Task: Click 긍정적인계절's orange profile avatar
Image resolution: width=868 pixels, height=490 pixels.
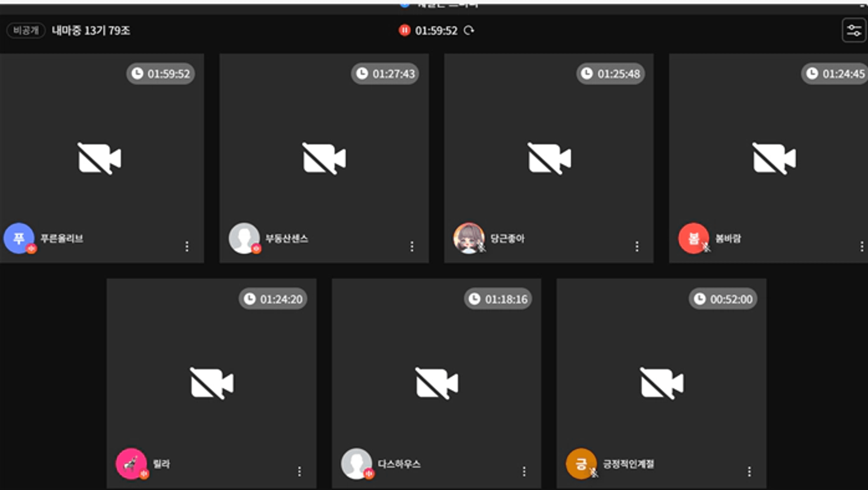Action: point(581,463)
